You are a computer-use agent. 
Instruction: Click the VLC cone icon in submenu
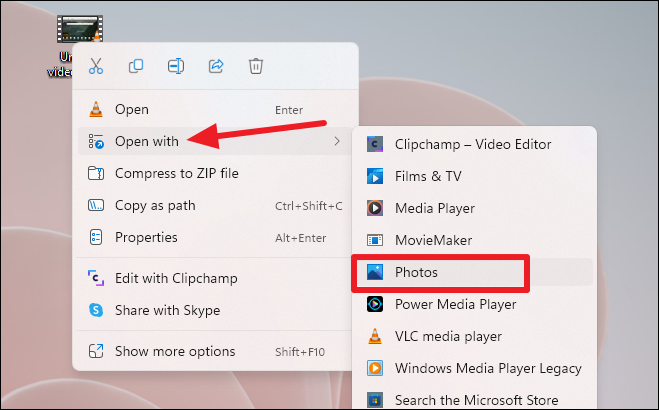point(374,336)
